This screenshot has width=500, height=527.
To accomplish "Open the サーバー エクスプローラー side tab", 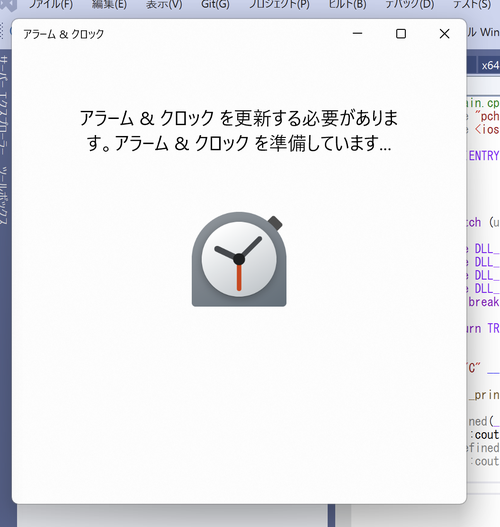I will pos(4,105).
